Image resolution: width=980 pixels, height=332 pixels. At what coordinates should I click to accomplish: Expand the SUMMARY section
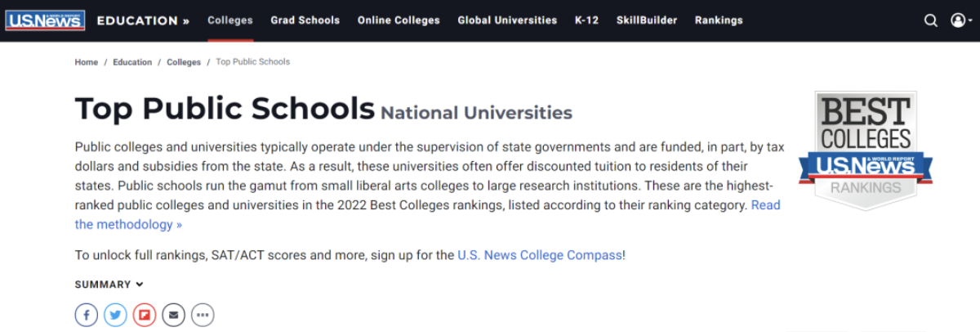(109, 285)
